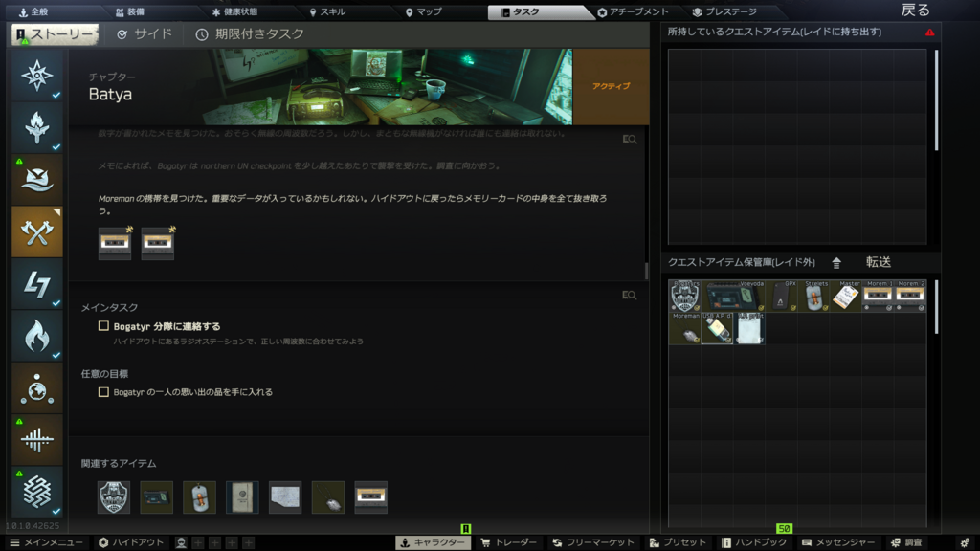The image size is (980, 551).
Task: Toggle the optional Bogatyr memento objective checkbox
Action: (x=103, y=392)
